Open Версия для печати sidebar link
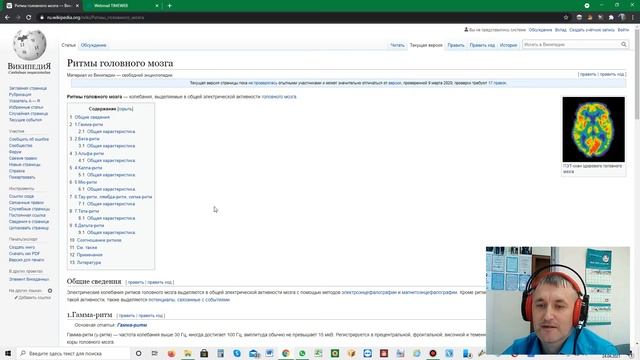 [x=26, y=260]
